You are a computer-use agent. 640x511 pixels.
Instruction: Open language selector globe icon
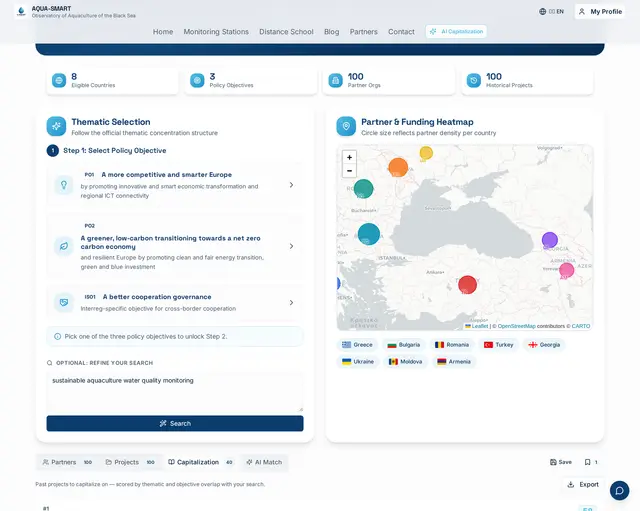[542, 11]
